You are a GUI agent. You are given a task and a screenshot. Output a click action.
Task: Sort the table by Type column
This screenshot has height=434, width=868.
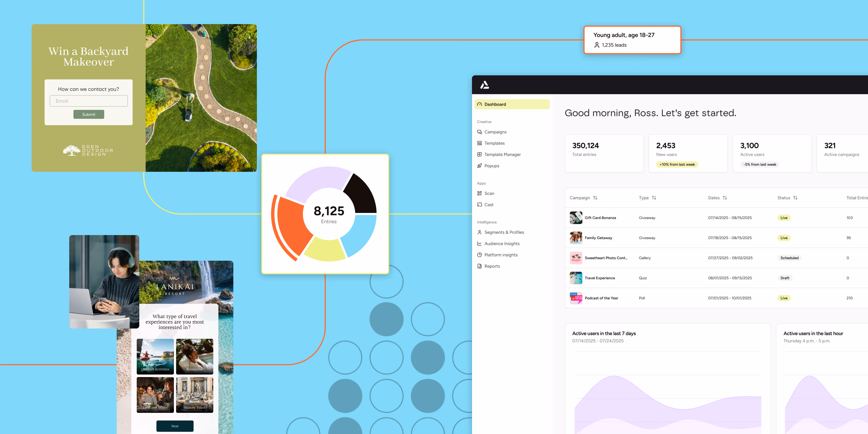click(x=654, y=198)
